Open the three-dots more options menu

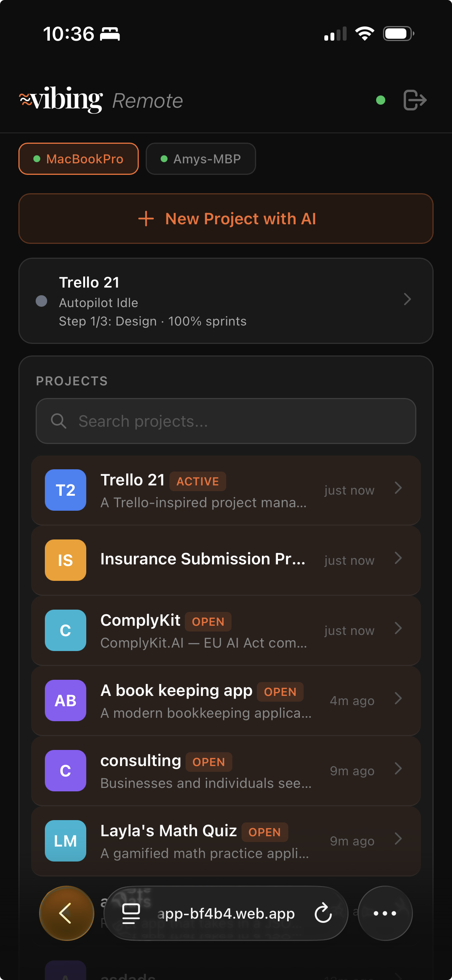(x=385, y=913)
